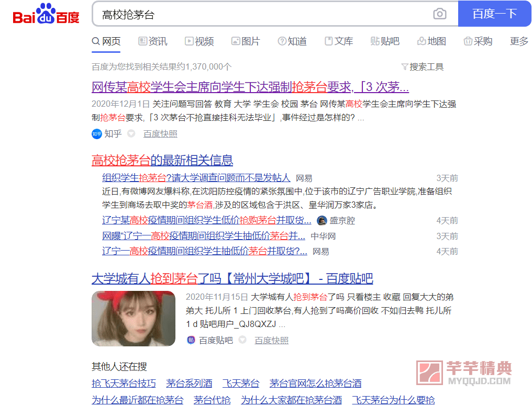Search related 为什么大家都在抢茅台酒
The image size is (532, 406).
(292, 400)
